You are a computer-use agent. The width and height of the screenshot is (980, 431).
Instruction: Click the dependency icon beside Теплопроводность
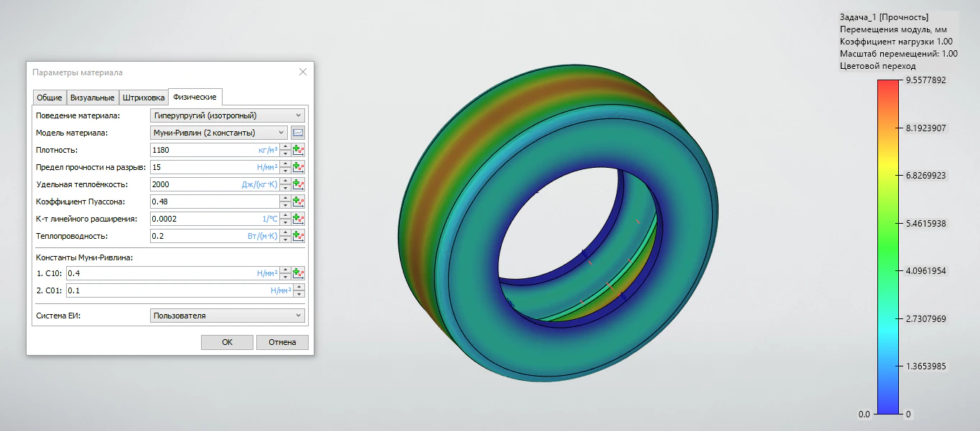(299, 236)
